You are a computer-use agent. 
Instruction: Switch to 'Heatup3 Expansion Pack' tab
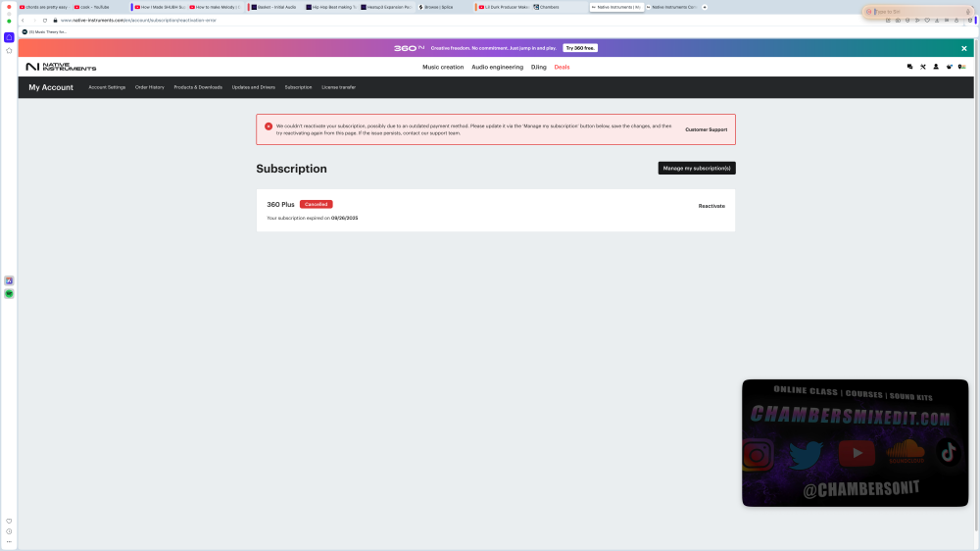pyautogui.click(x=386, y=7)
